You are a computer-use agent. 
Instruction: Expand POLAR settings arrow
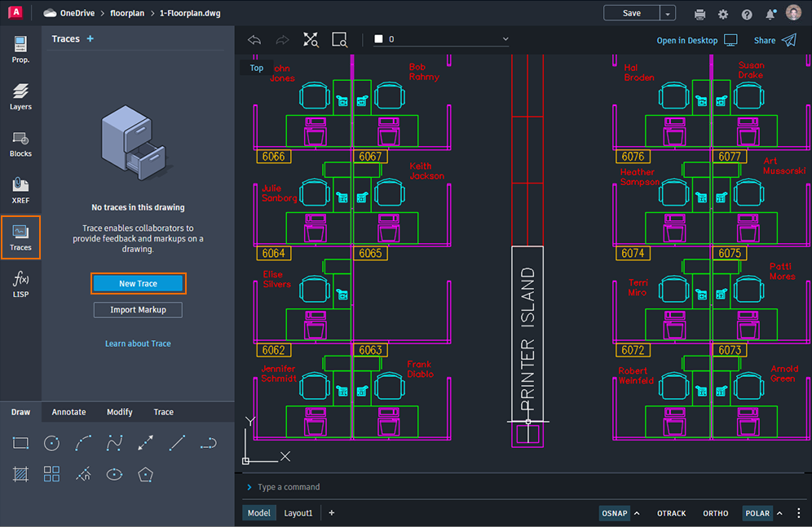click(779, 513)
